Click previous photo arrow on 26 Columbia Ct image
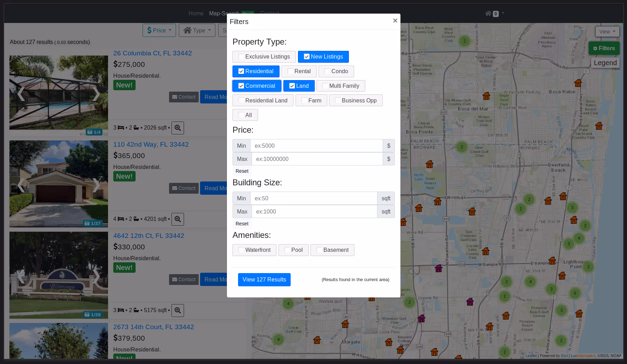The image size is (627, 364). coord(21,94)
